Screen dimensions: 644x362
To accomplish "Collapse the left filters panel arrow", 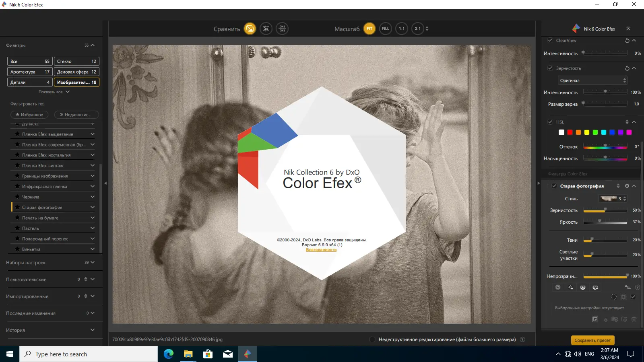I will point(105,183).
